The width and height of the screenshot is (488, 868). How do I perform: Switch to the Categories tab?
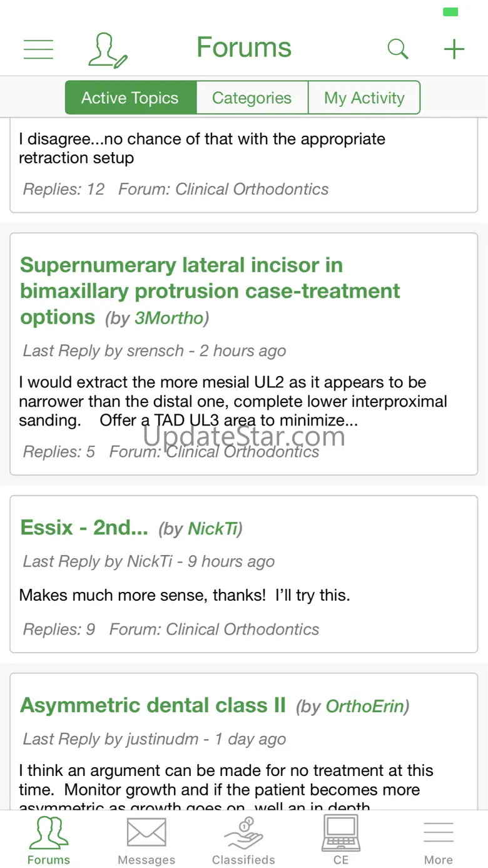tap(252, 98)
